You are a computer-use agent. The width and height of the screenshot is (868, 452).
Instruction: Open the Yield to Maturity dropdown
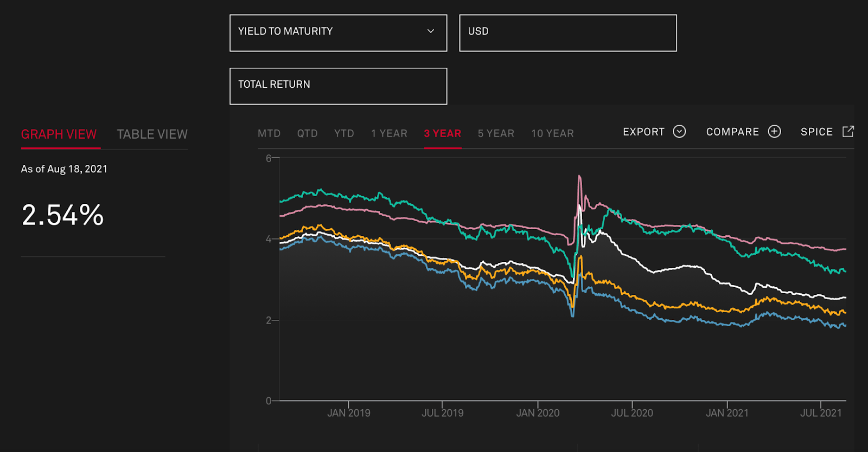tap(338, 33)
